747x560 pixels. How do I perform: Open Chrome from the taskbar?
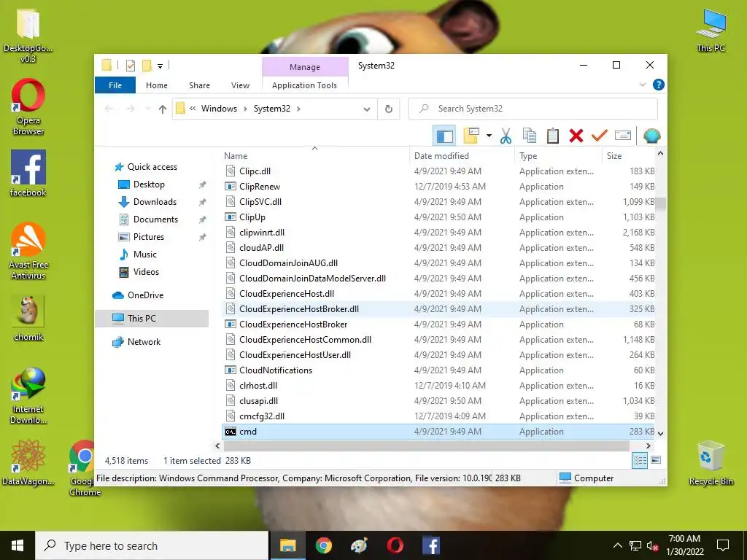(x=323, y=545)
